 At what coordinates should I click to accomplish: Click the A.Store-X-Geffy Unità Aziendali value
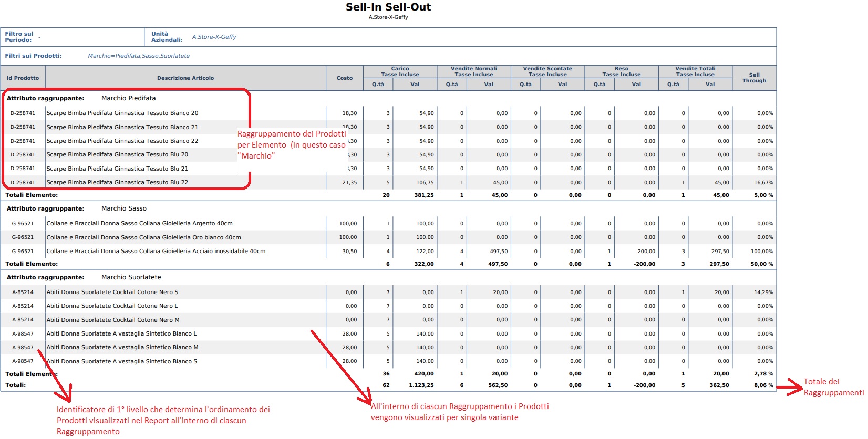pyautogui.click(x=214, y=37)
